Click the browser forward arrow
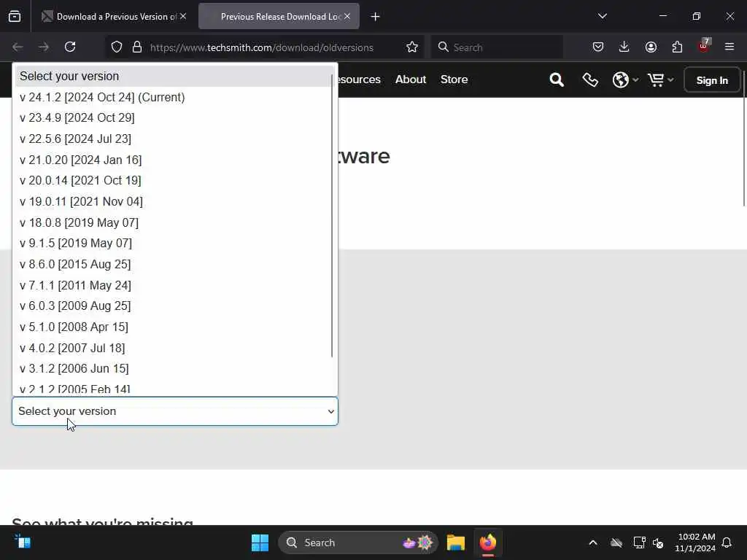The width and height of the screenshot is (747, 560). pyautogui.click(x=44, y=47)
